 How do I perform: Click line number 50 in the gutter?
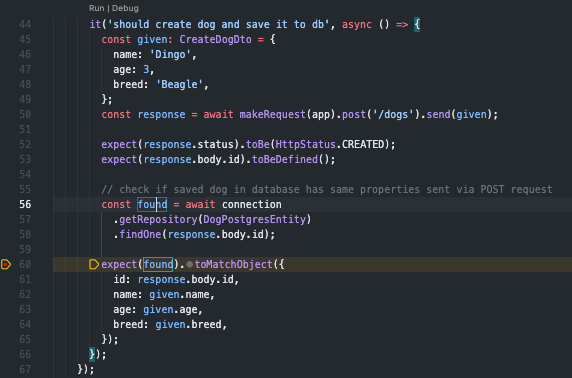click(25, 115)
